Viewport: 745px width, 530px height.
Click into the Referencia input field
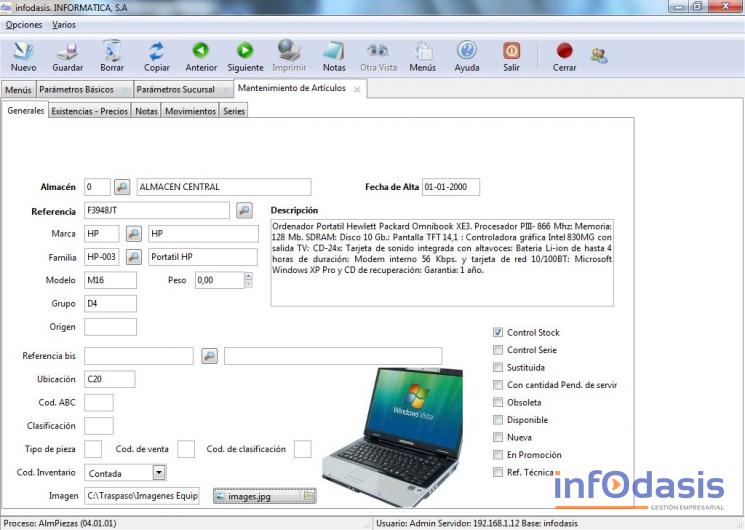point(157,211)
